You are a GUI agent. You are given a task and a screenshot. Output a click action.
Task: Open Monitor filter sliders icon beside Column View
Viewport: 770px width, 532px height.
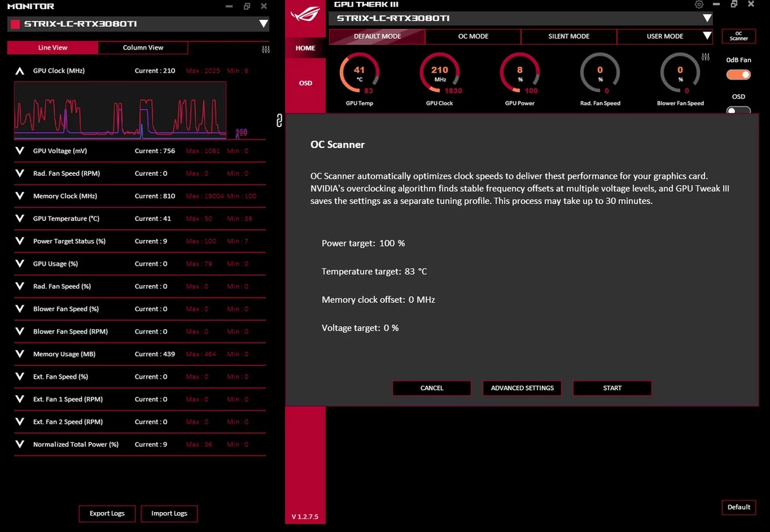(266, 49)
